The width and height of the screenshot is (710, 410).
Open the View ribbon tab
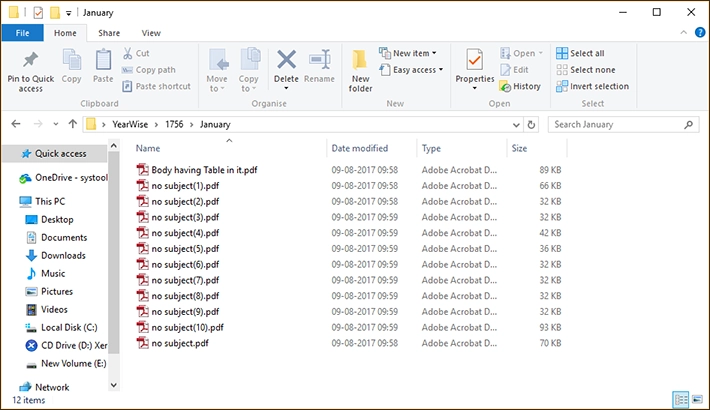[x=151, y=33]
